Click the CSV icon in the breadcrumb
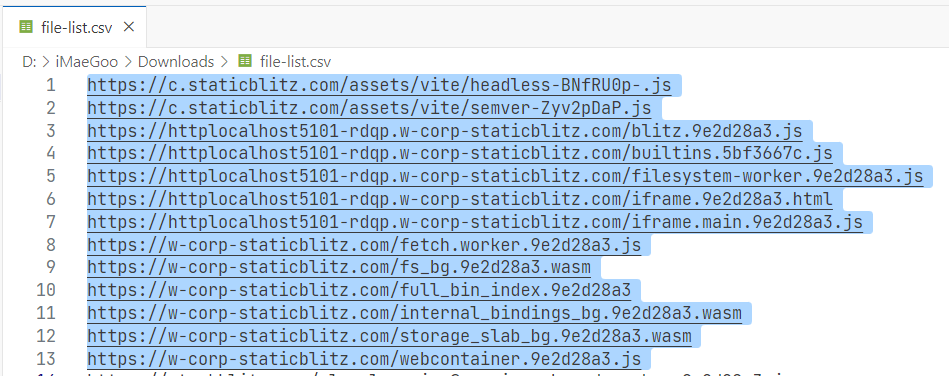The height and width of the screenshot is (376, 949). 245,61
